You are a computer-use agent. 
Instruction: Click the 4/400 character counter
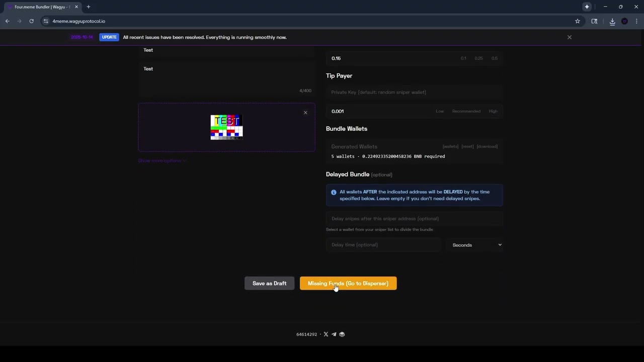pyautogui.click(x=305, y=91)
